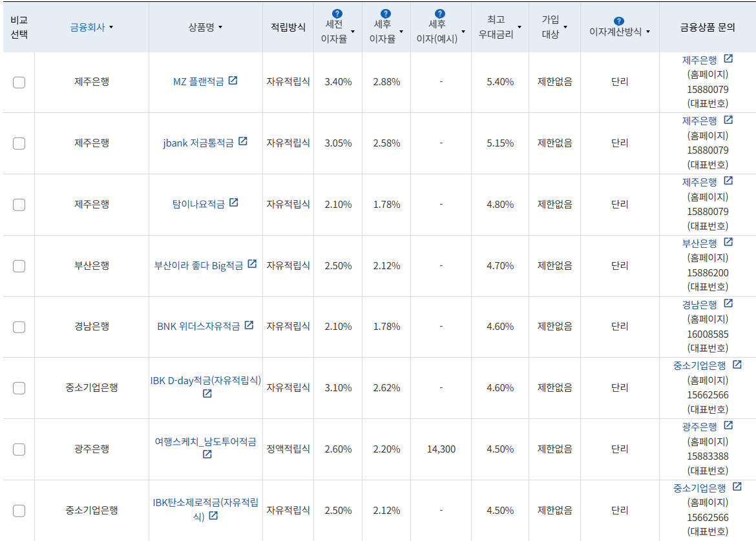Open the 가입대상 sort dropdown

click(567, 26)
